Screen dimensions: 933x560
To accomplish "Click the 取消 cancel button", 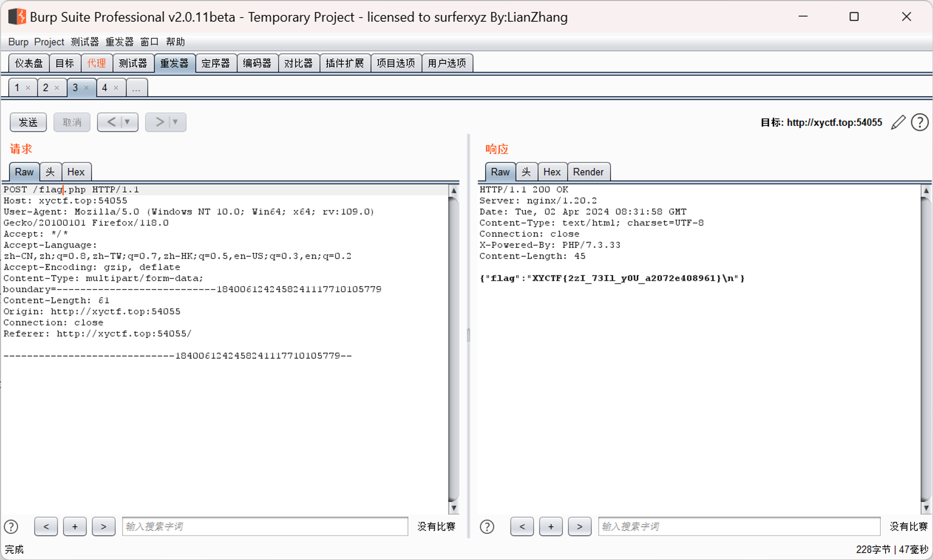I will (72, 122).
